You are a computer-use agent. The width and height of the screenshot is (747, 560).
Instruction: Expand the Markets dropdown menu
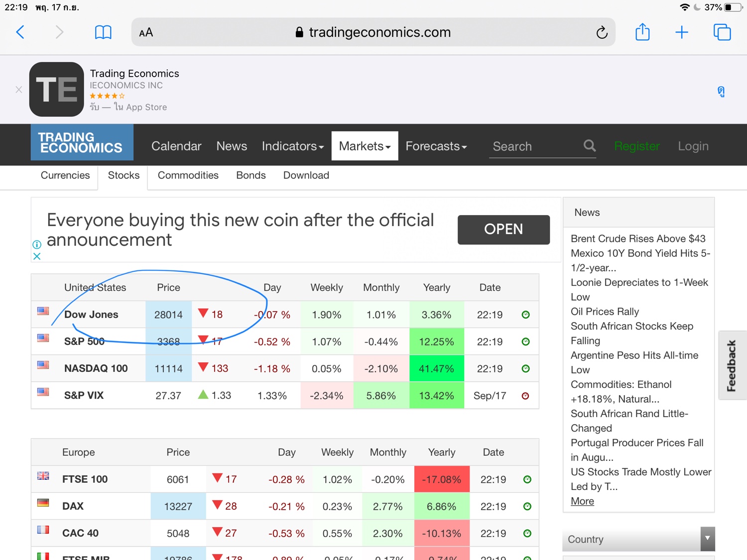pos(365,146)
